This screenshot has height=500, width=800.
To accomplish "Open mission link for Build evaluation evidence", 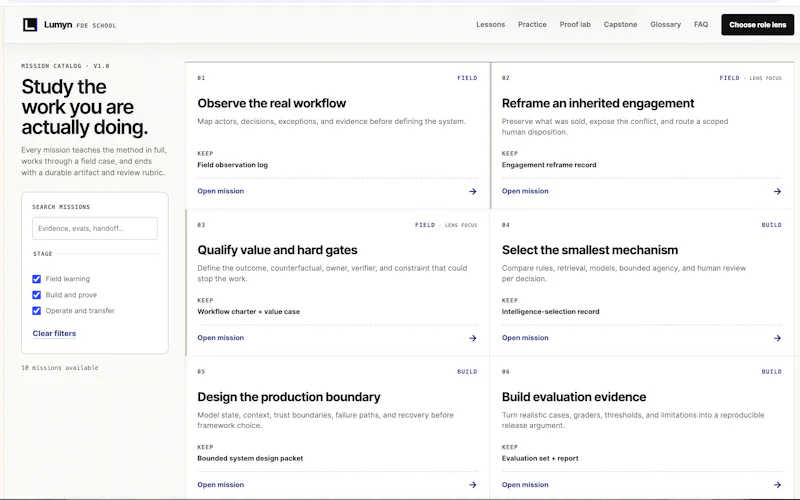I will click(525, 485).
